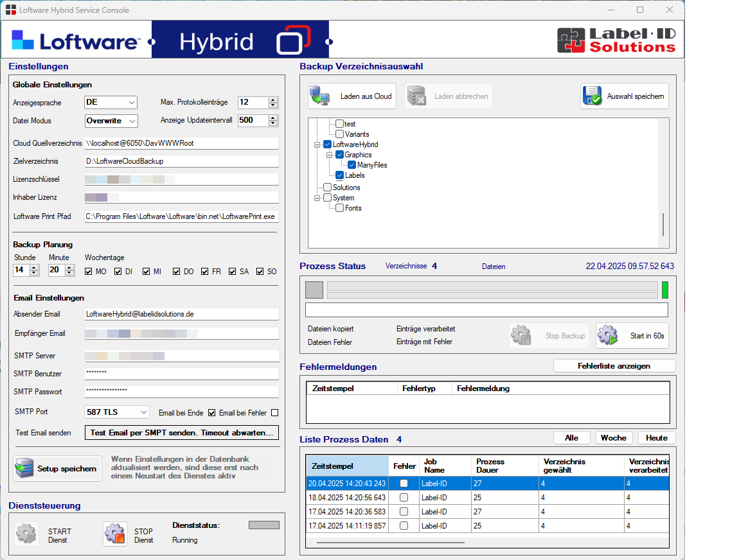Select the Labels tree item

(x=355, y=175)
